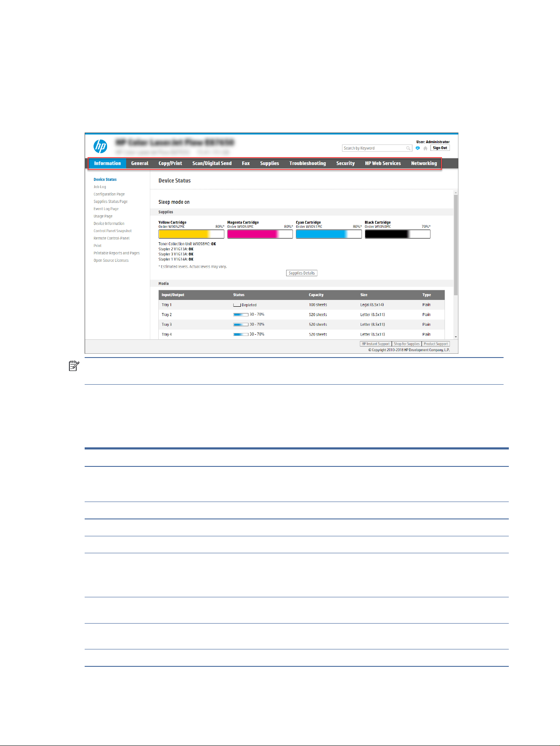
Task: Open Remote Control-Panel link
Action: click(111, 238)
